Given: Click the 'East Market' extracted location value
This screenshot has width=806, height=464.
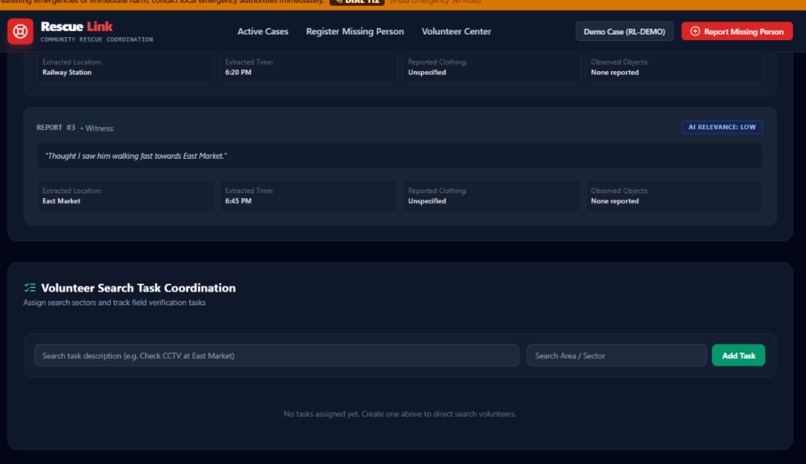Looking at the screenshot, I should (61, 201).
